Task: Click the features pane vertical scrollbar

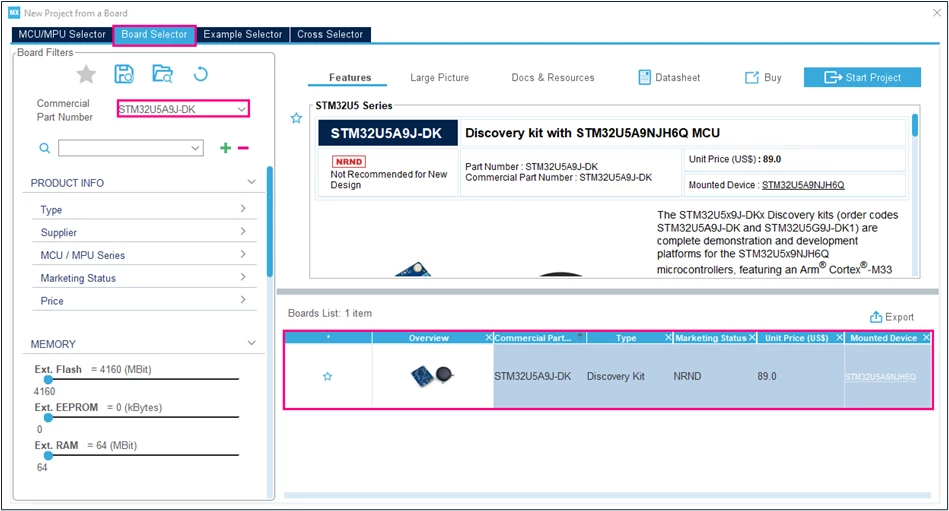Action: point(915,125)
